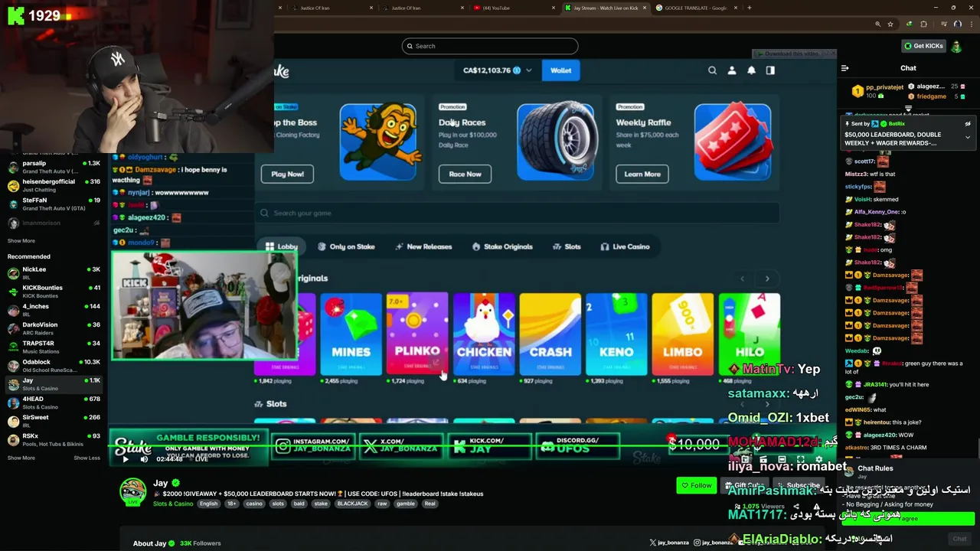Screen dimensions: 980x551
Task: Show next Stake Originals games arrow
Action: pos(767,279)
